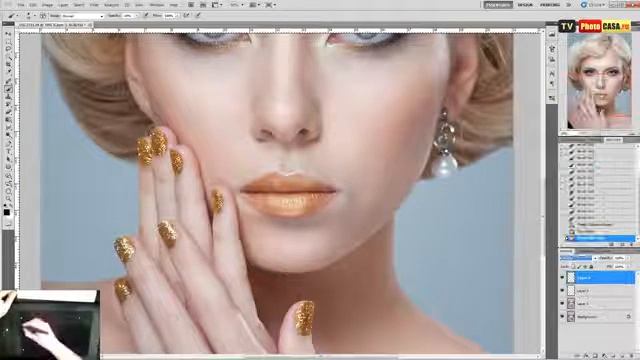Open the Image menu
The image size is (640, 360).
48,5
